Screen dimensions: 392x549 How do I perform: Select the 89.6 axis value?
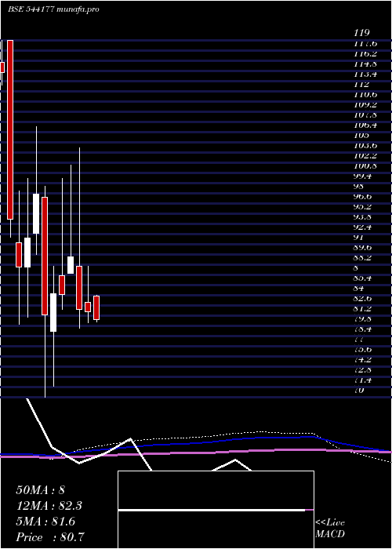(363, 247)
